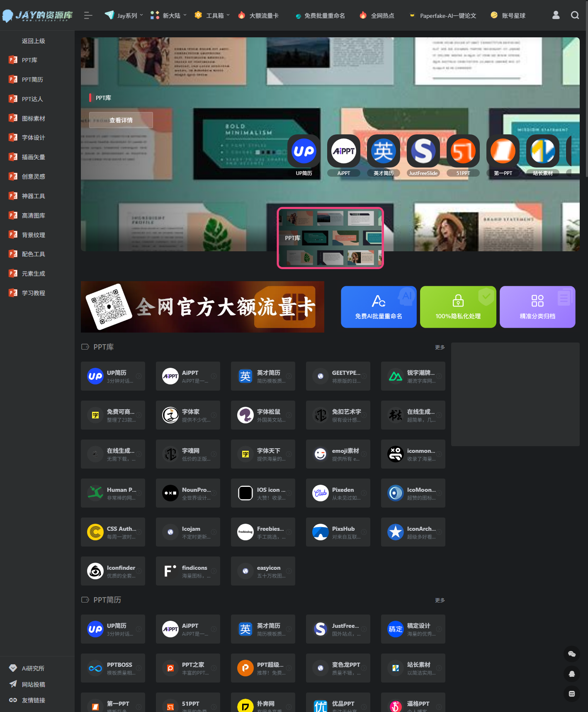The height and width of the screenshot is (712, 588).
Task: Expand the Jay系列 dropdown menu
Action: pos(124,15)
